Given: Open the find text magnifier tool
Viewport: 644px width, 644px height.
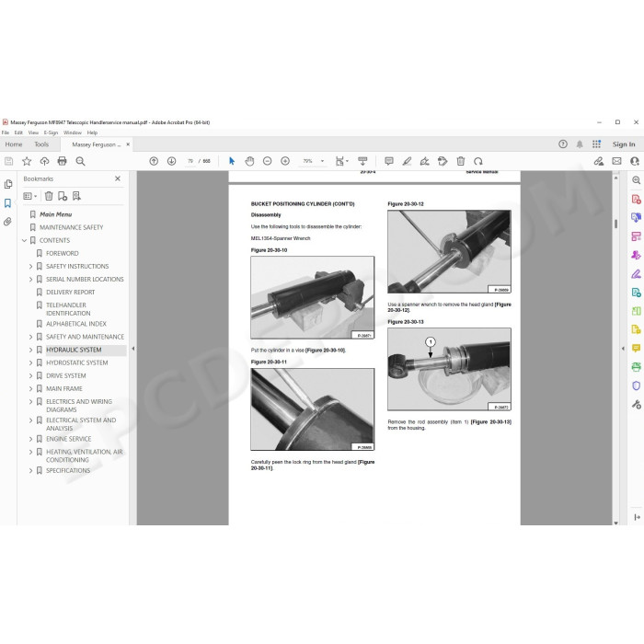Looking at the screenshot, I should [81, 161].
